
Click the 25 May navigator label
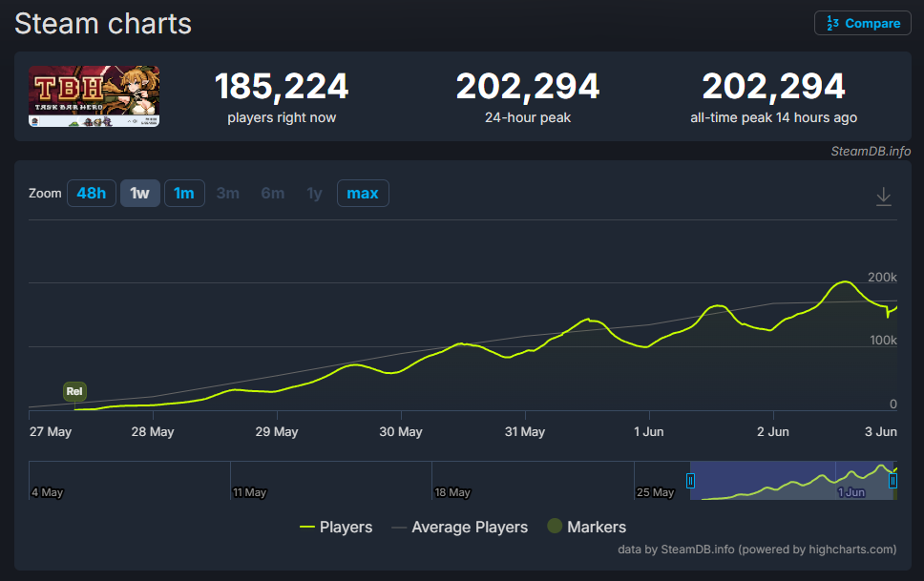655,492
